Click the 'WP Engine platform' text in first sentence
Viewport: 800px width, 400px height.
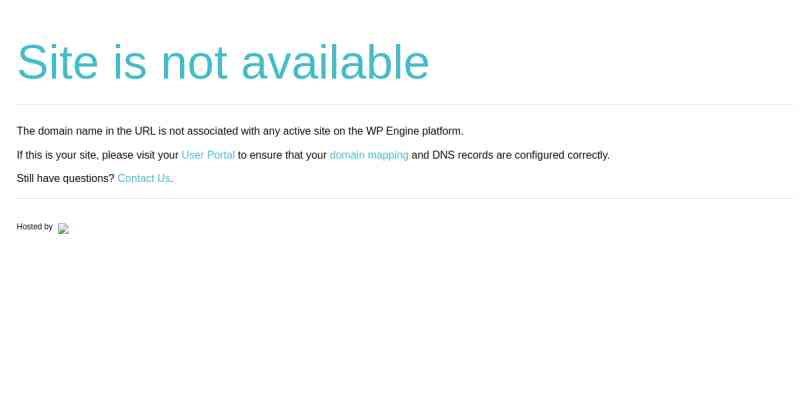414,131
